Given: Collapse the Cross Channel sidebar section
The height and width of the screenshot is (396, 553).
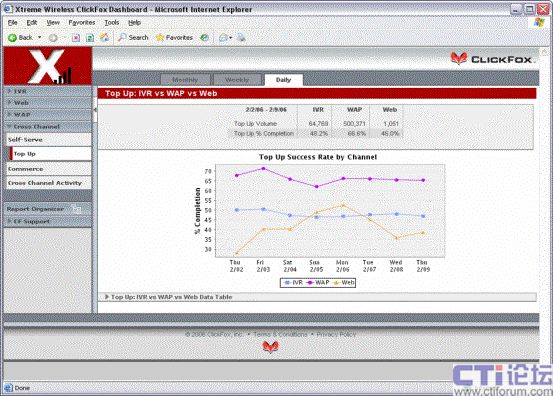Looking at the screenshot, I should pos(48,126).
